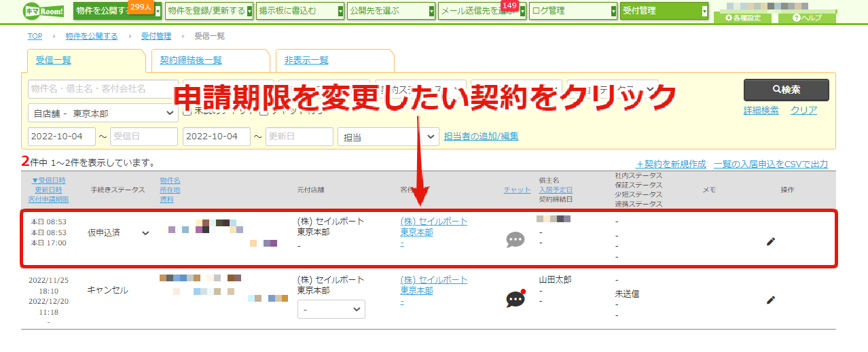
Task: Click the 検索 search button
Action: pyautogui.click(x=786, y=90)
